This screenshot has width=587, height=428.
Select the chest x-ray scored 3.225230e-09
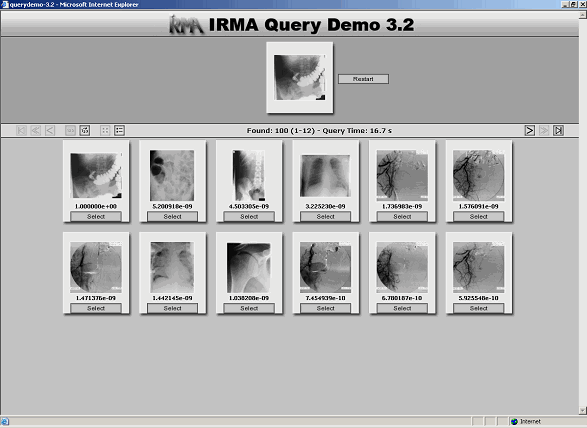point(325,216)
